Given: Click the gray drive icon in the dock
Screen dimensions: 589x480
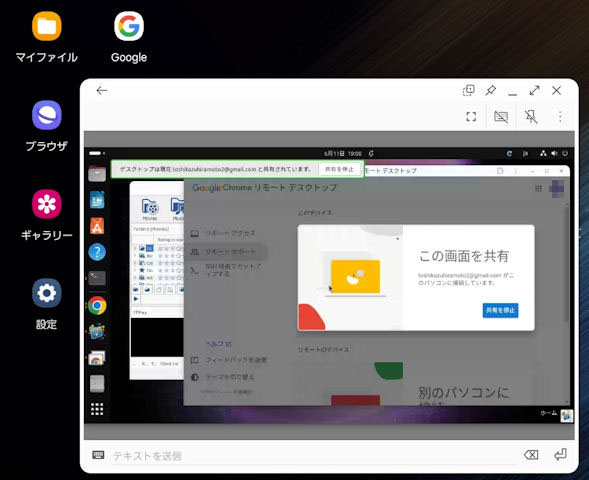Looking at the screenshot, I should tap(97, 383).
